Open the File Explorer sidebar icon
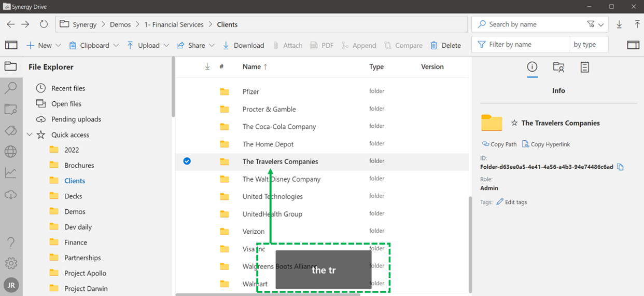Image resolution: width=644 pixels, height=296 pixels. (x=11, y=66)
